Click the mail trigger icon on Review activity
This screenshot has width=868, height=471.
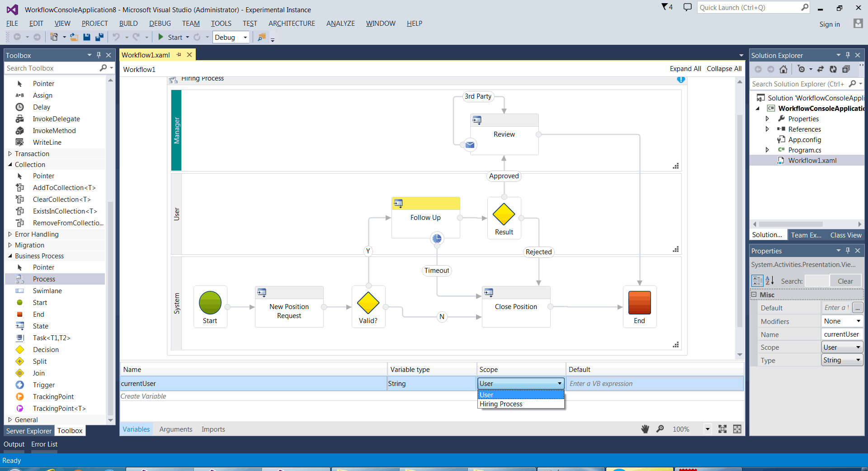click(x=470, y=145)
